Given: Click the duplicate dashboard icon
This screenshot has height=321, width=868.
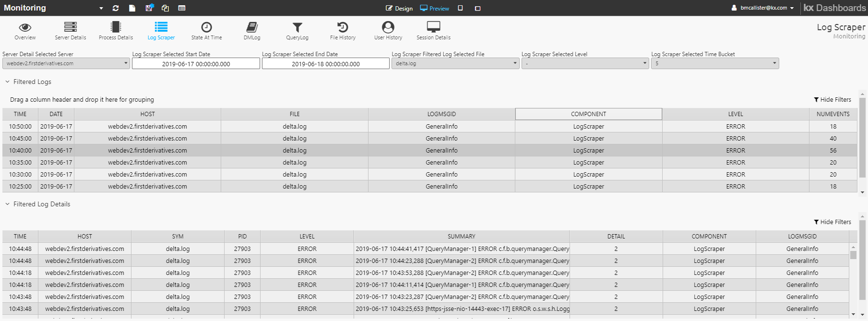Looking at the screenshot, I should click(165, 8).
